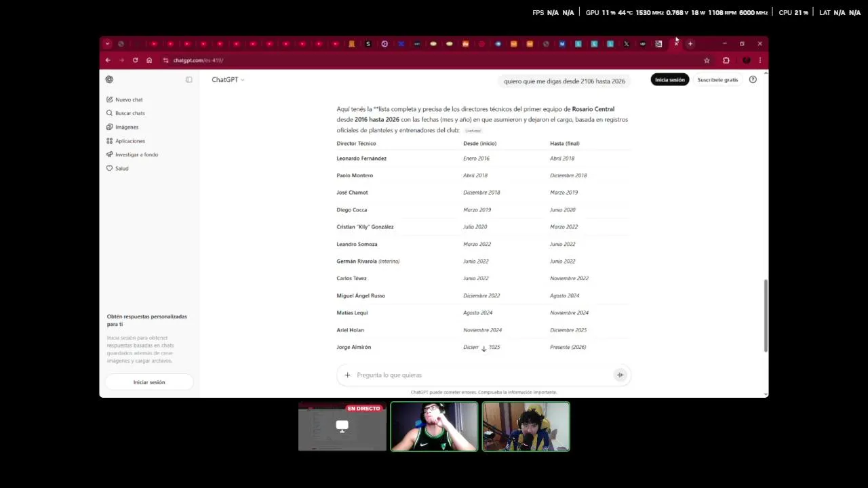Open the tab search chevron in the tab strip

coord(107,44)
